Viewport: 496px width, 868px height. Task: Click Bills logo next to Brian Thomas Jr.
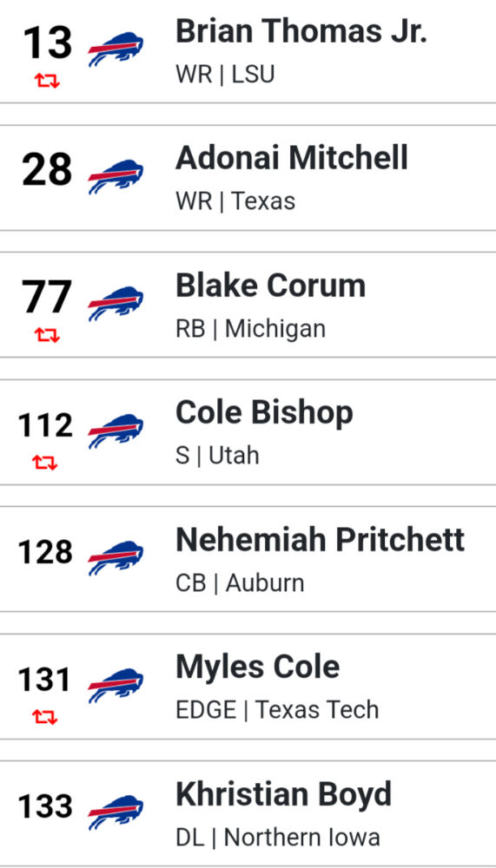pos(116,51)
